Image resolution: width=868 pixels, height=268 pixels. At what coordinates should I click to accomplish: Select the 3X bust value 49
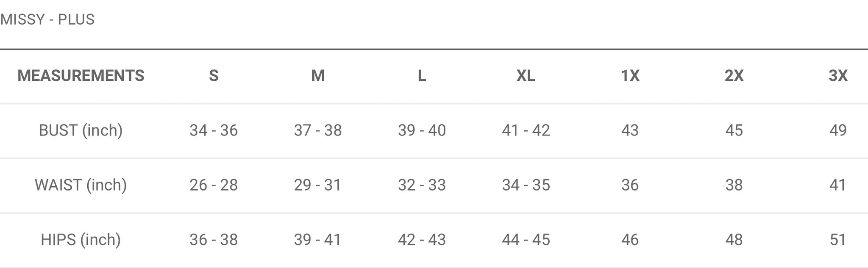[838, 130]
